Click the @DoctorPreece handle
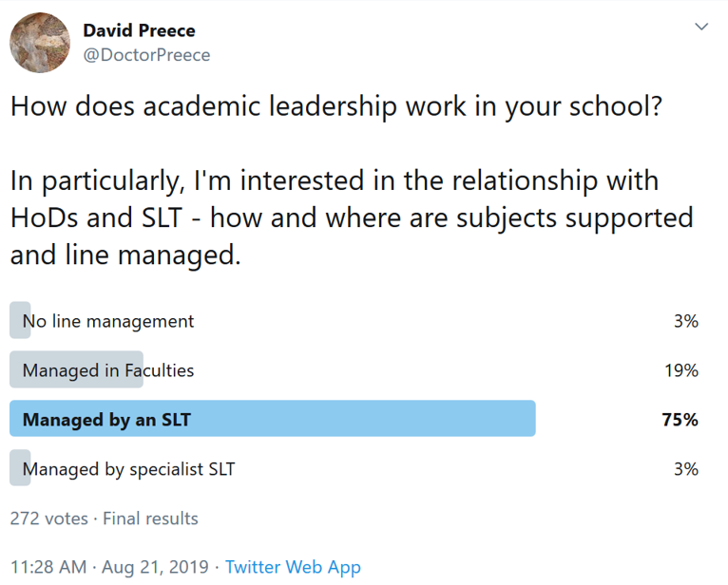Image resolution: width=728 pixels, height=585 pixels. pos(146,55)
